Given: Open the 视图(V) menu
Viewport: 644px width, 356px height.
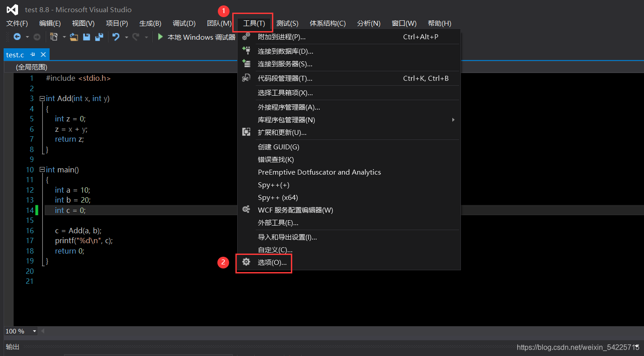Looking at the screenshot, I should pyautogui.click(x=83, y=23).
